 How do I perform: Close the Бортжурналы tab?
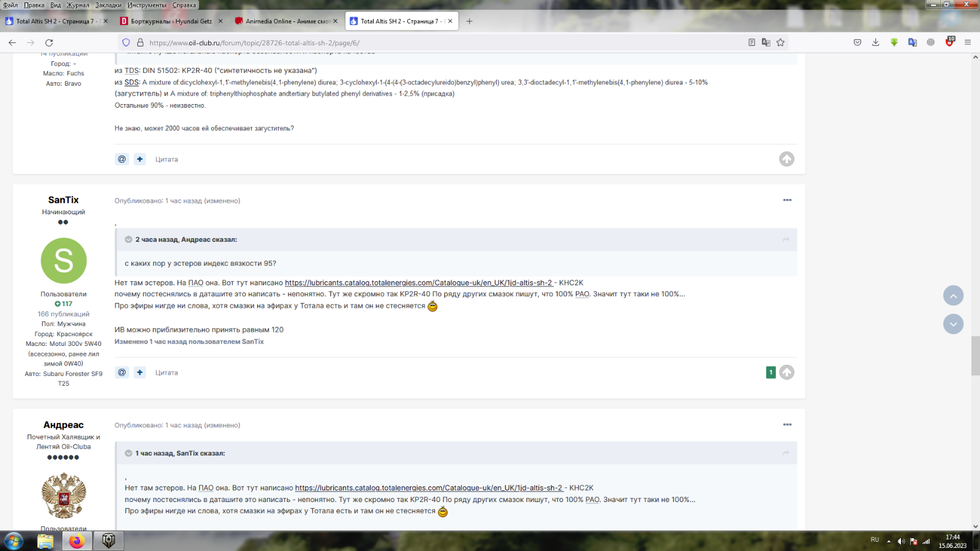221,21
